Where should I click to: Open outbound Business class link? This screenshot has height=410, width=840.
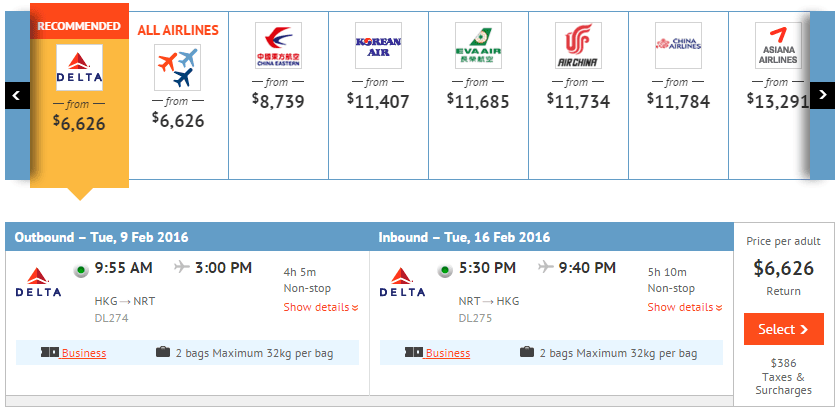[x=84, y=353]
